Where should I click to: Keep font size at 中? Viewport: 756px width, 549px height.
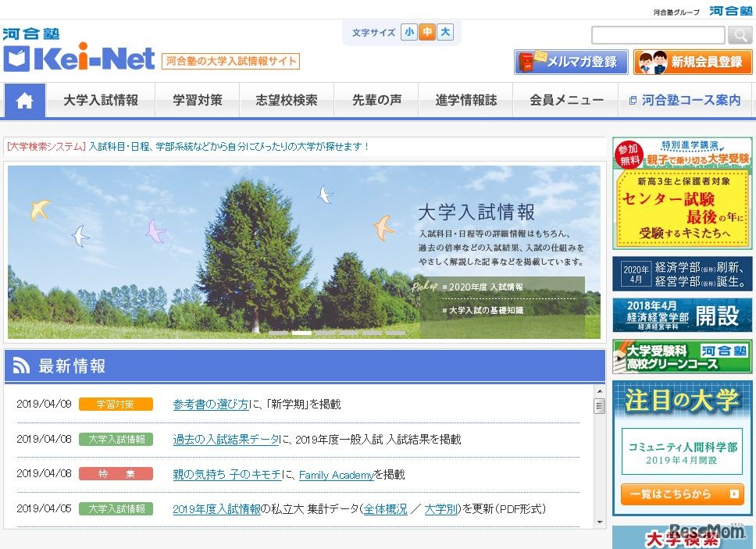click(426, 33)
